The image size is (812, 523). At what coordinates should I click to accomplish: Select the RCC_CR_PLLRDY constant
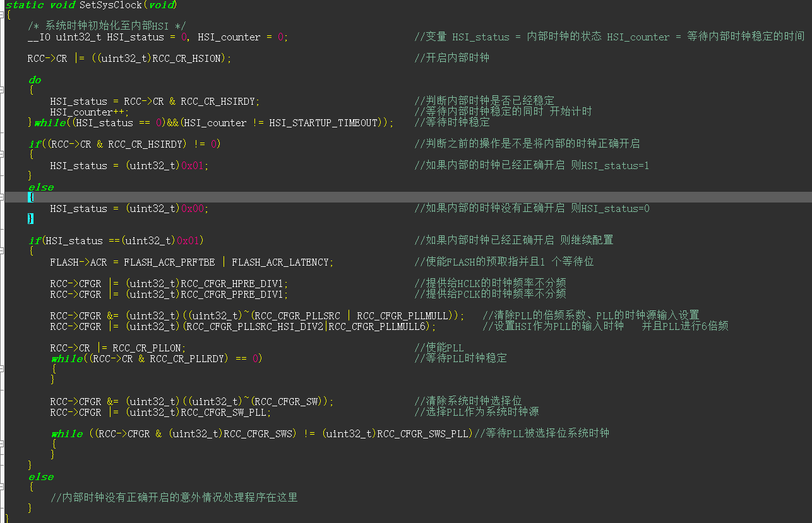click(x=187, y=359)
